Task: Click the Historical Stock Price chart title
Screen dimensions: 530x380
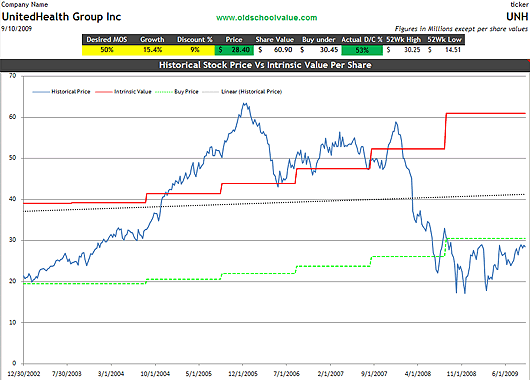Action: tap(265, 65)
